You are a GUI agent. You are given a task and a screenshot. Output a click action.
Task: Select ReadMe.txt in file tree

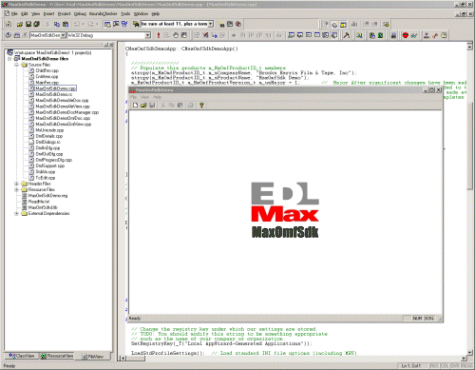tap(39, 202)
